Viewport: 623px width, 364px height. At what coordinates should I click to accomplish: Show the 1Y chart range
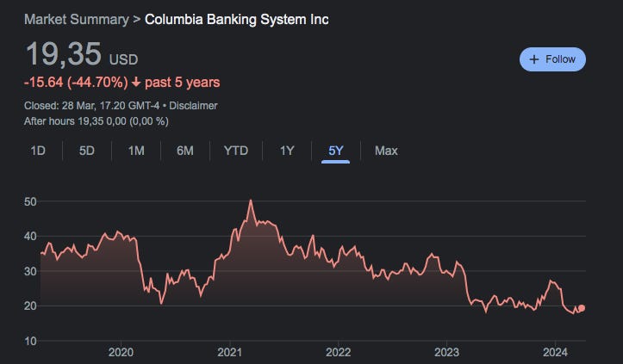[x=287, y=151]
